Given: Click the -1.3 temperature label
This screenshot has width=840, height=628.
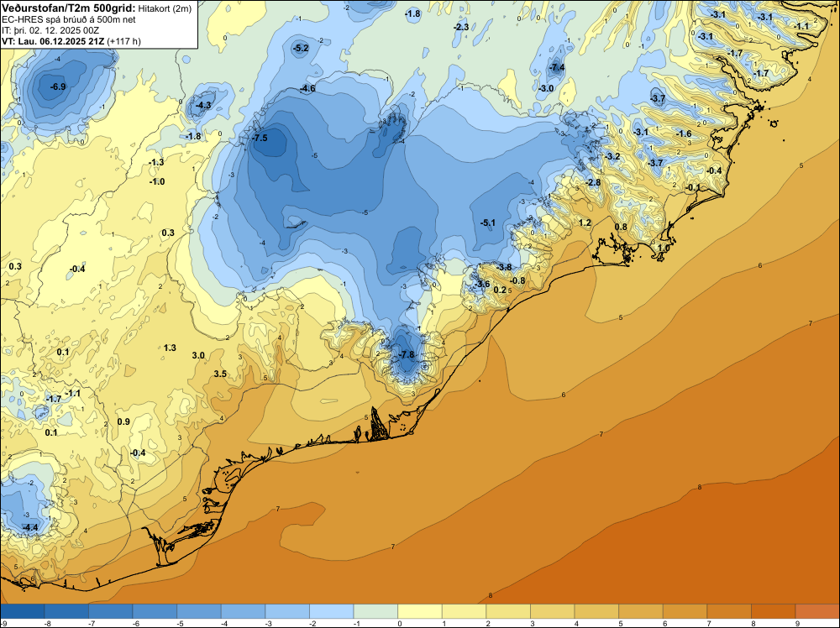Looking at the screenshot, I should point(156,162).
